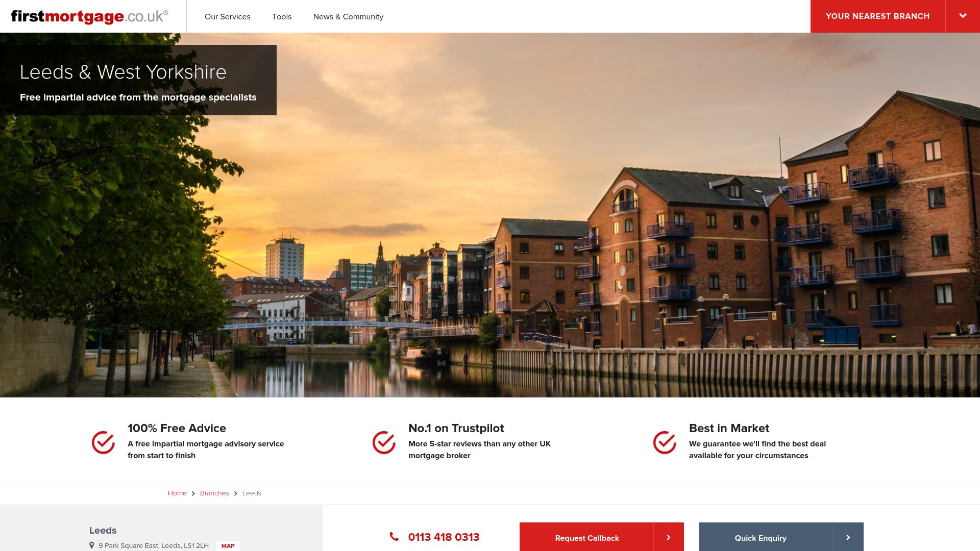The height and width of the screenshot is (551, 980).
Task: Open the News & Community dropdown
Action: pos(348,16)
